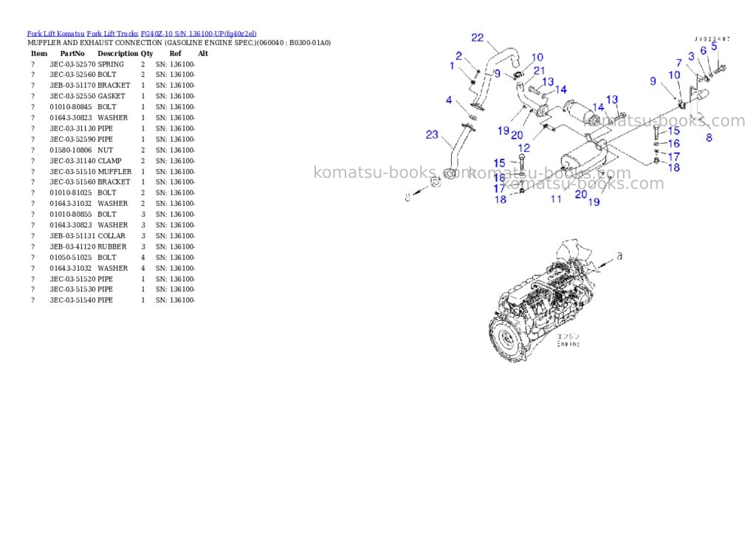Select part number 3EC-03-51540
The image size is (756, 535).
pyautogui.click(x=72, y=300)
